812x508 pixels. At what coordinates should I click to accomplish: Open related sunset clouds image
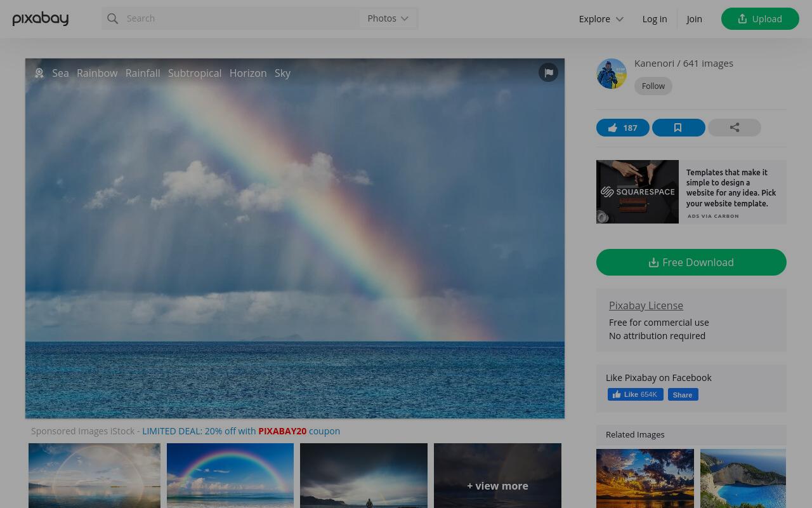pos(645,478)
